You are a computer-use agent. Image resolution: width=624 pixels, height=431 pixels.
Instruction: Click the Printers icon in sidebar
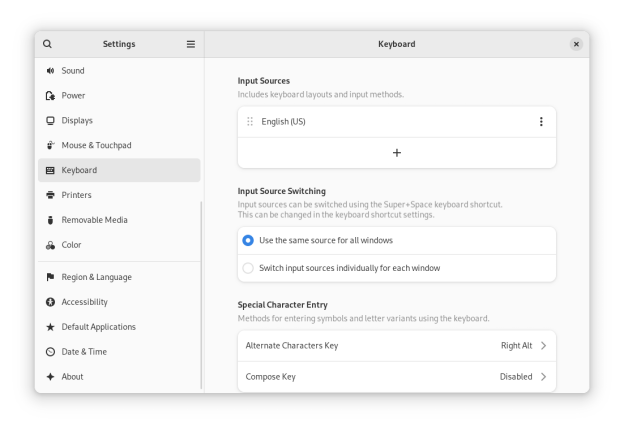50,195
